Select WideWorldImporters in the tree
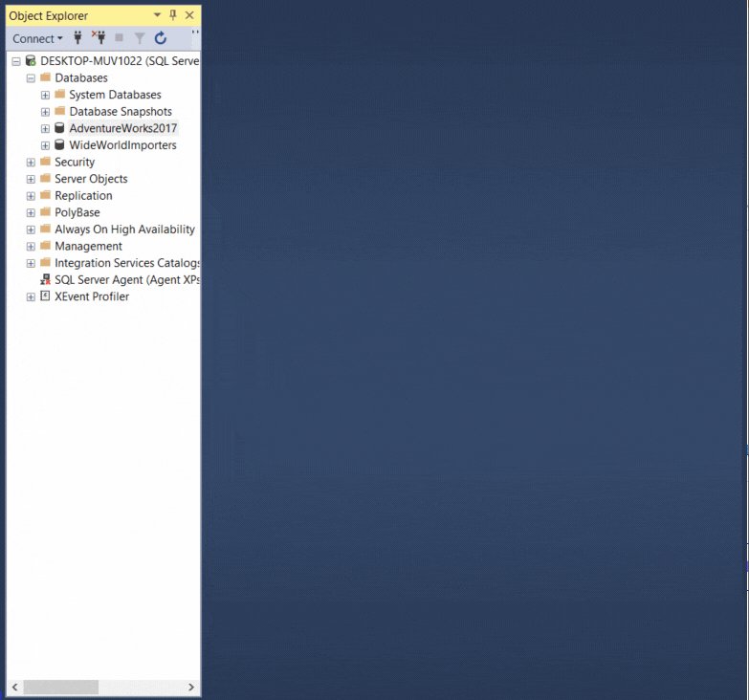 pos(122,145)
